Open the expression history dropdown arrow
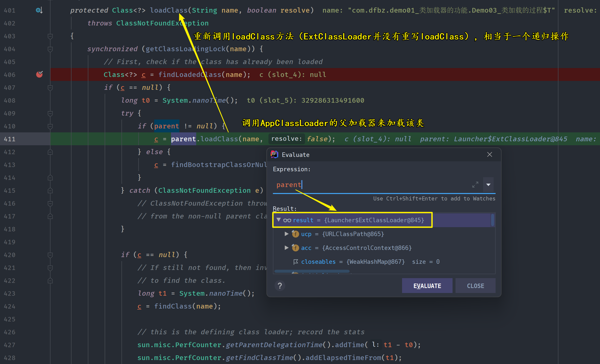This screenshot has height=364, width=600. 488,185
